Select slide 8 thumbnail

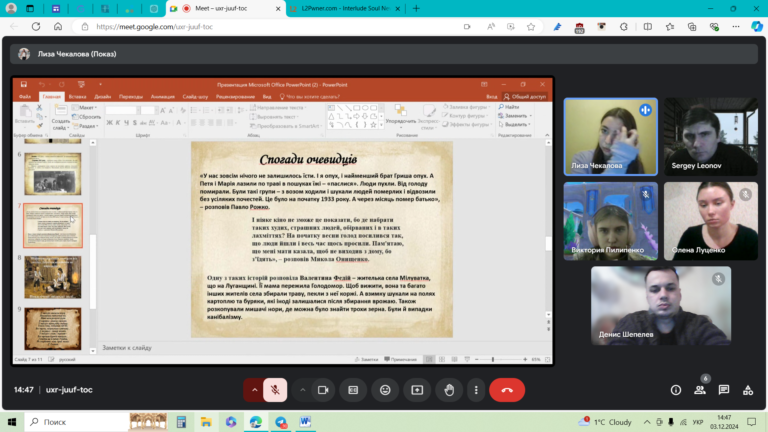tap(53, 277)
